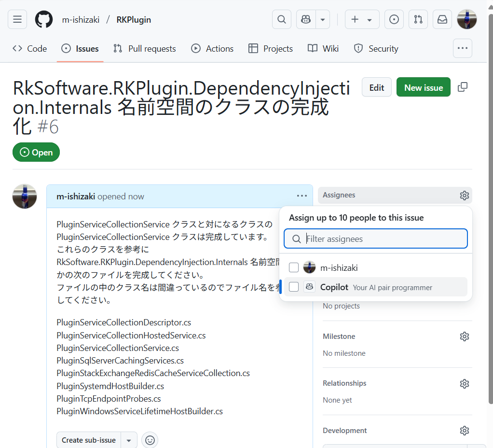Screen dimensions: 493x448
Task: Switch to the Security tab
Action: [376, 49]
